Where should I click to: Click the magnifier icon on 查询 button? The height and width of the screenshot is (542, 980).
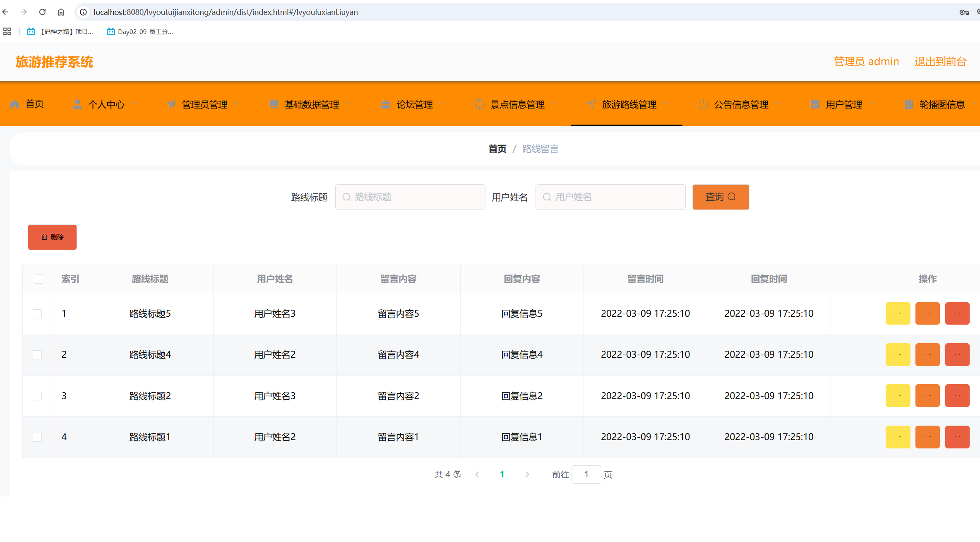pos(732,197)
